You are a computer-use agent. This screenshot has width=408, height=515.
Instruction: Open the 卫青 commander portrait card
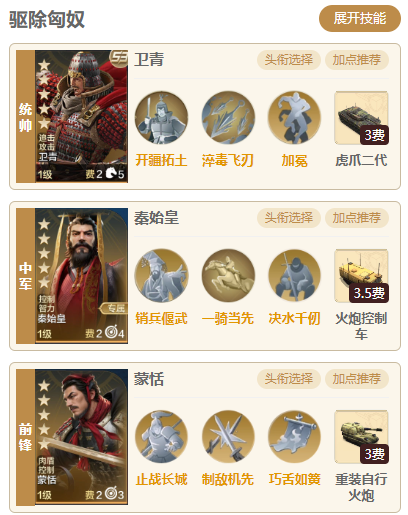81,116
